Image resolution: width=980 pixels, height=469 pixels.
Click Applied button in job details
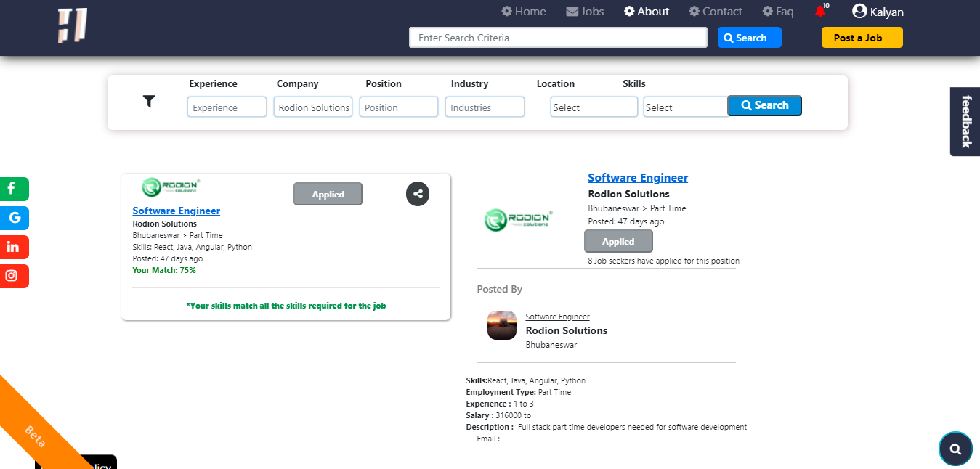tap(618, 241)
